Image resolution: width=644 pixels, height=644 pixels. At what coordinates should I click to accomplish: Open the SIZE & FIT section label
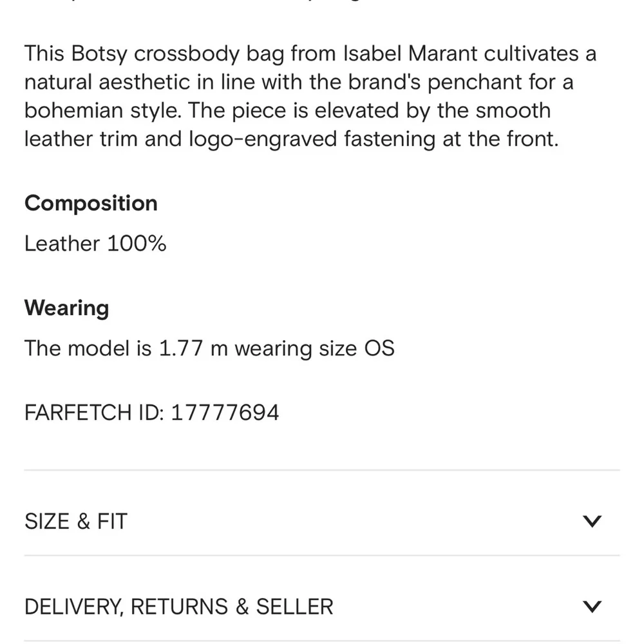76,521
